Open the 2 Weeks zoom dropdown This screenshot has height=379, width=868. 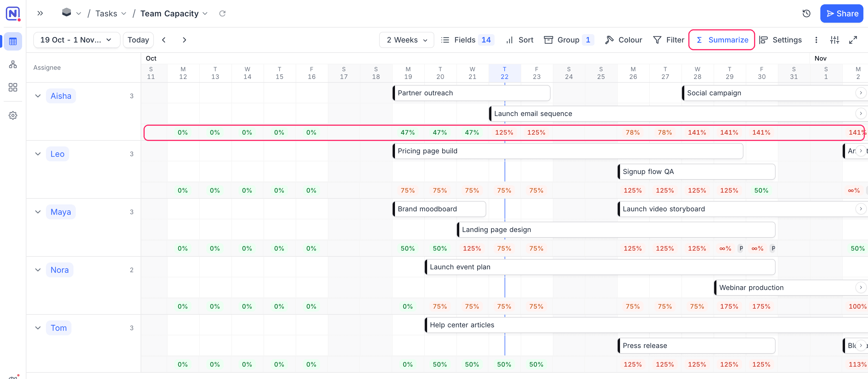click(x=407, y=40)
